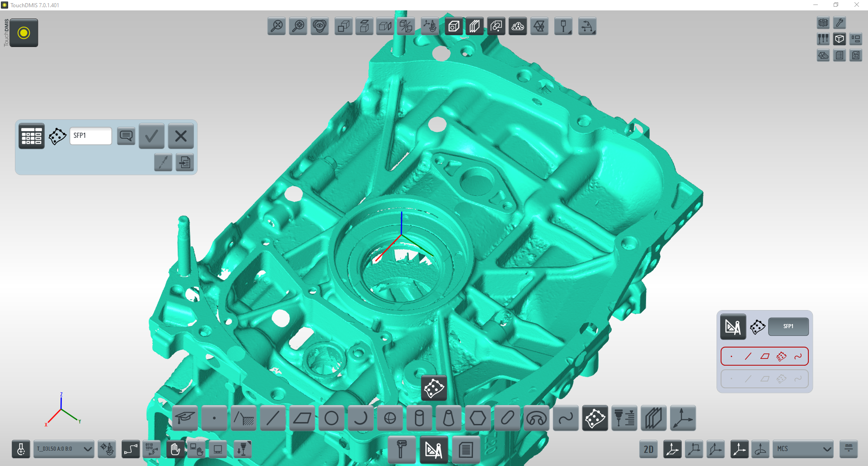Select the Curve feature tool
The image size is (868, 466).
click(566, 418)
